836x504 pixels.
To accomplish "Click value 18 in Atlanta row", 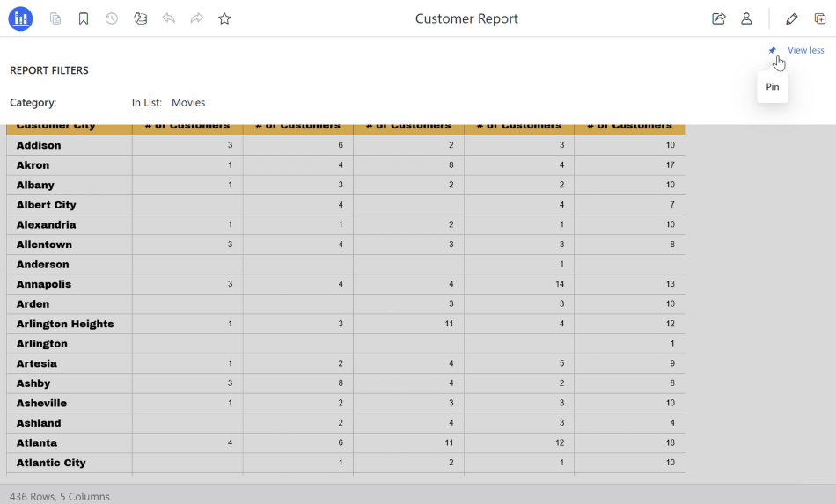I will pos(671,442).
